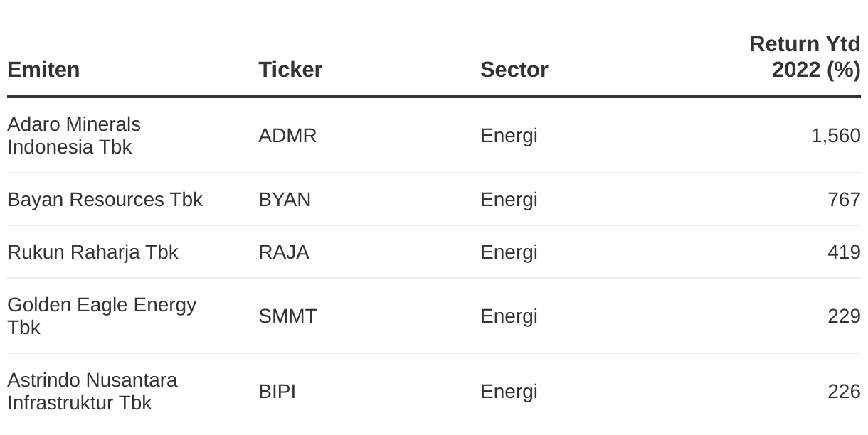This screenshot has width=868, height=435.
Task: Click the SMMT ticker
Action: 287,316
